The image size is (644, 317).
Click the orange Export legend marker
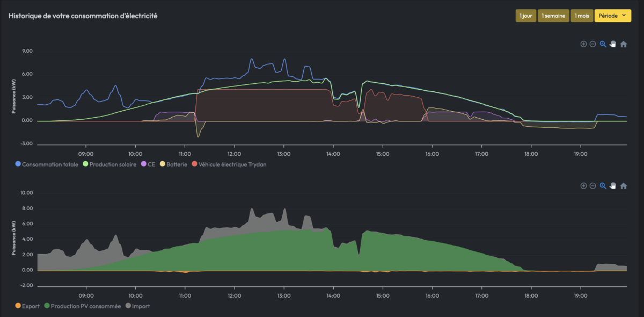(x=18, y=306)
